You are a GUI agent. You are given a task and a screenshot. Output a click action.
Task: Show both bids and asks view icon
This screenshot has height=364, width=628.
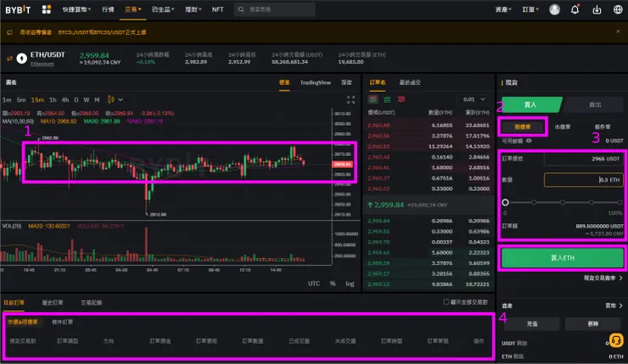[x=373, y=99]
